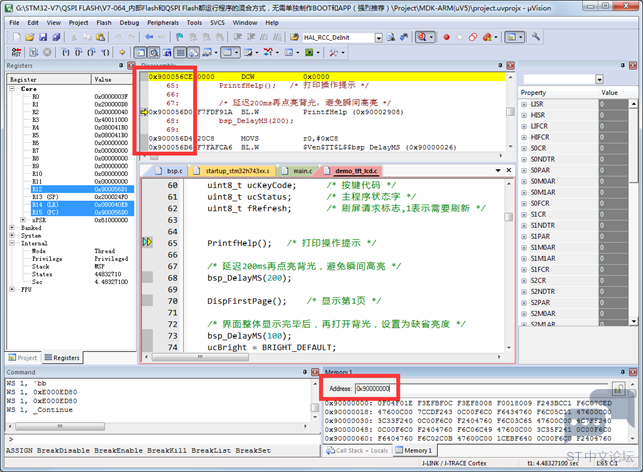
Task: Click the Step into icon
Action: click(65, 52)
